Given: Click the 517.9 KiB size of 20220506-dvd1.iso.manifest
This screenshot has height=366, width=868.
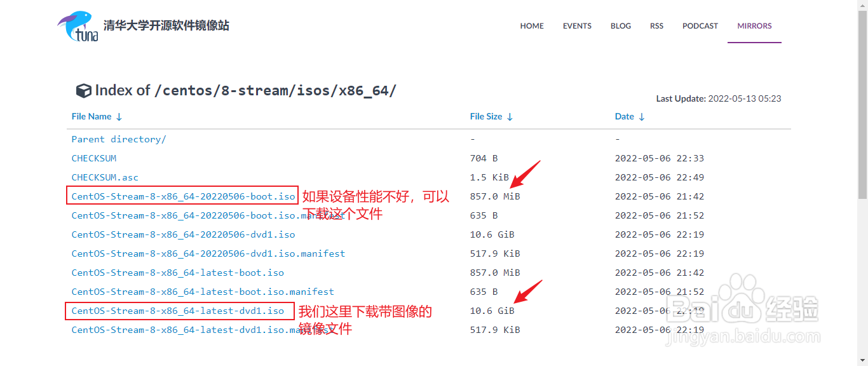Looking at the screenshot, I should point(495,254).
